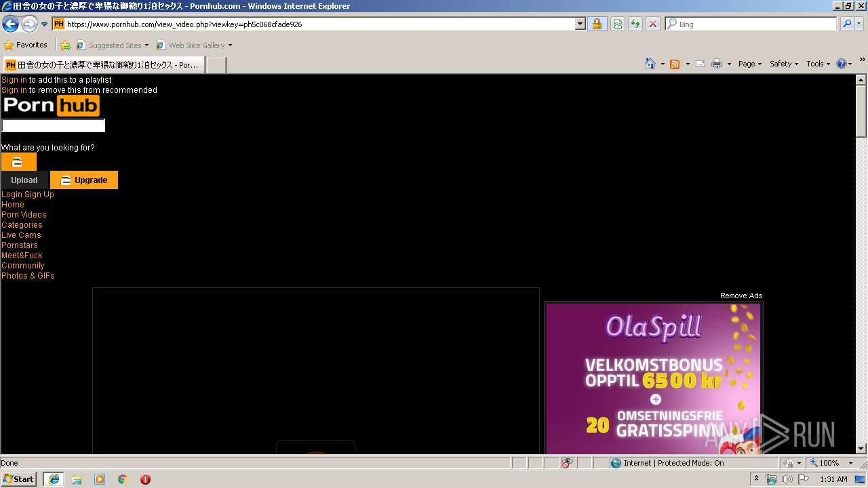The width and height of the screenshot is (868, 488).
Task: Click the vertical scrollbar down arrow
Action: click(x=862, y=448)
